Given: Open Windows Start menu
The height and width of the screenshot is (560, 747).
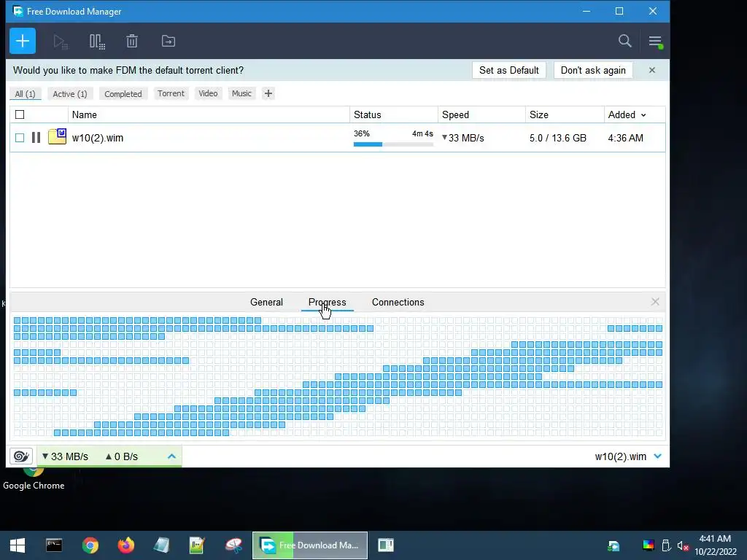Looking at the screenshot, I should (18, 545).
